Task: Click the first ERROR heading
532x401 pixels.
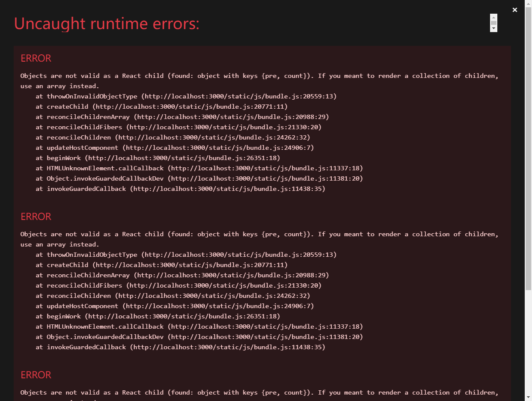Action: (36, 58)
